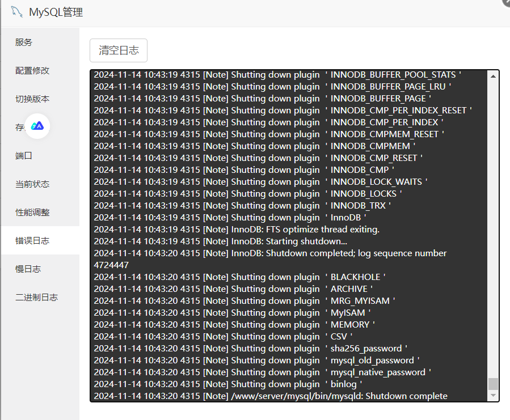510x420 pixels.
Task: Click the mysql_native_password log line
Action: pos(263,372)
